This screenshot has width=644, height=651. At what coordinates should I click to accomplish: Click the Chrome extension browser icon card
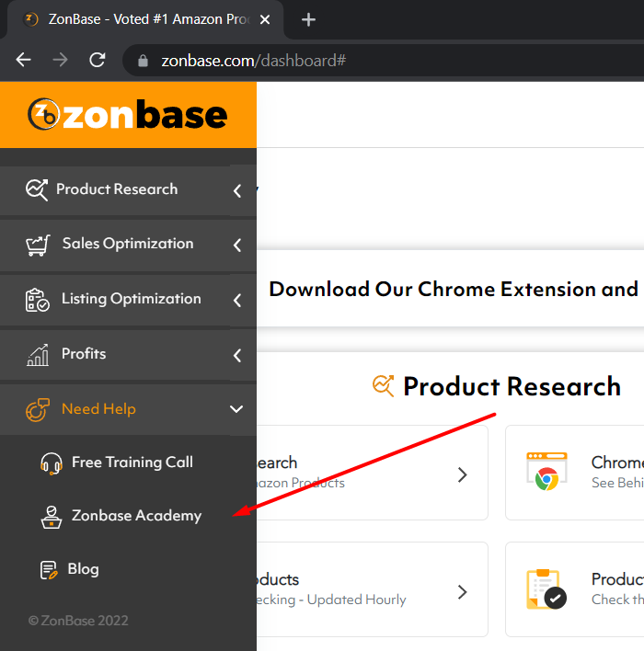546,472
